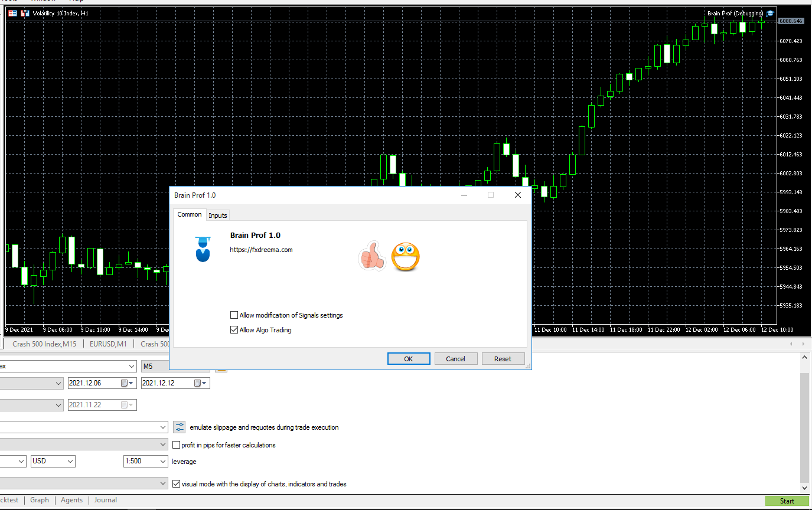812x510 pixels.
Task: Click the grinning smiley image
Action: (405, 257)
